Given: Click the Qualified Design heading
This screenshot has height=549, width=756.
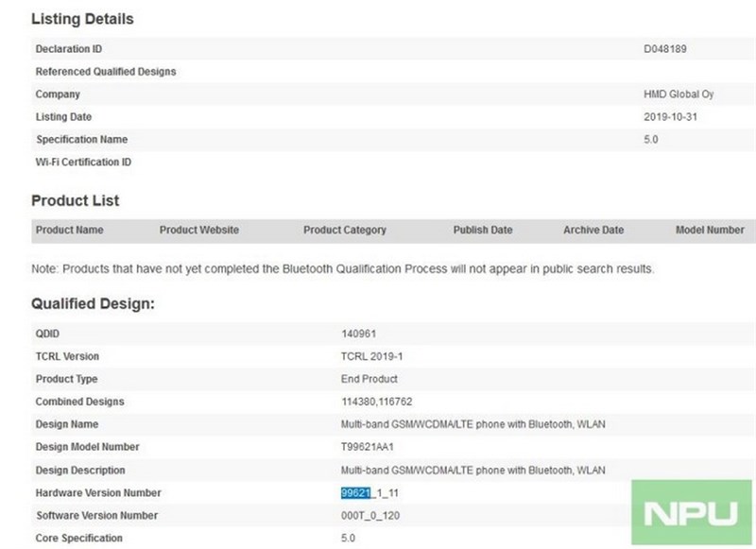Looking at the screenshot, I should [x=93, y=304].
